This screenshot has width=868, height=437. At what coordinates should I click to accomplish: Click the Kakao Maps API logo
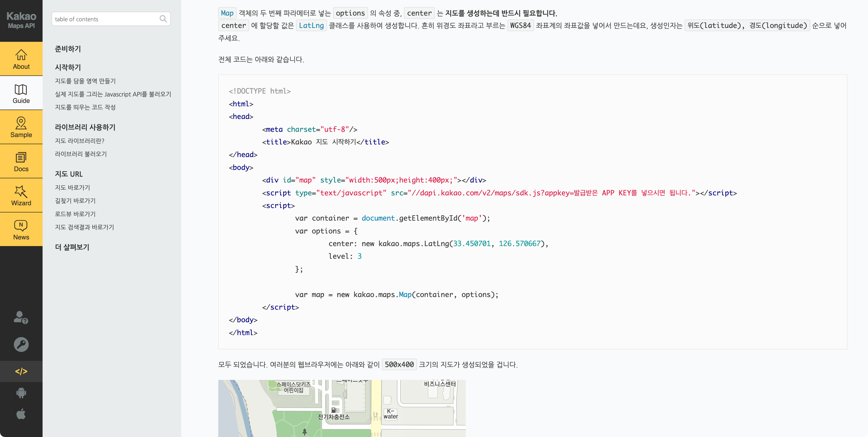click(x=21, y=20)
